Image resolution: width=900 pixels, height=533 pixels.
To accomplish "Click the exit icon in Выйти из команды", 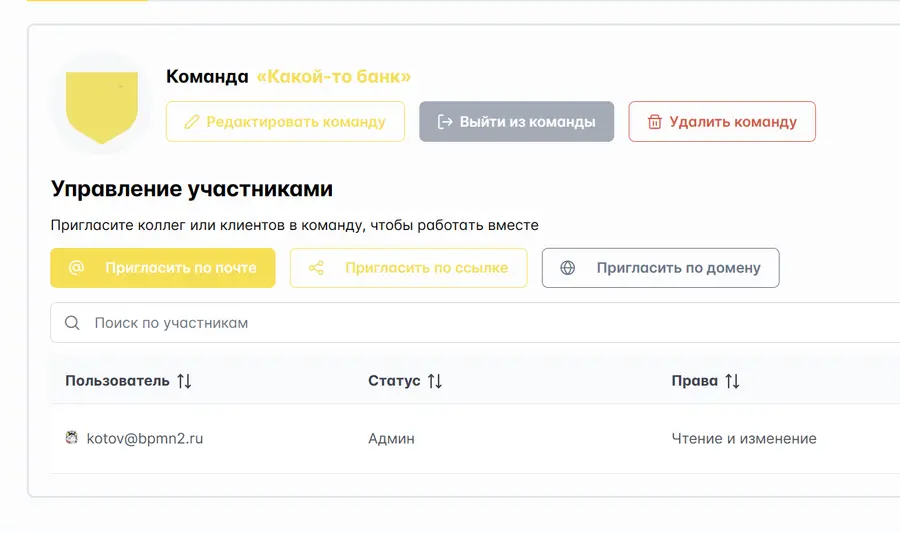I will pyautogui.click(x=445, y=122).
